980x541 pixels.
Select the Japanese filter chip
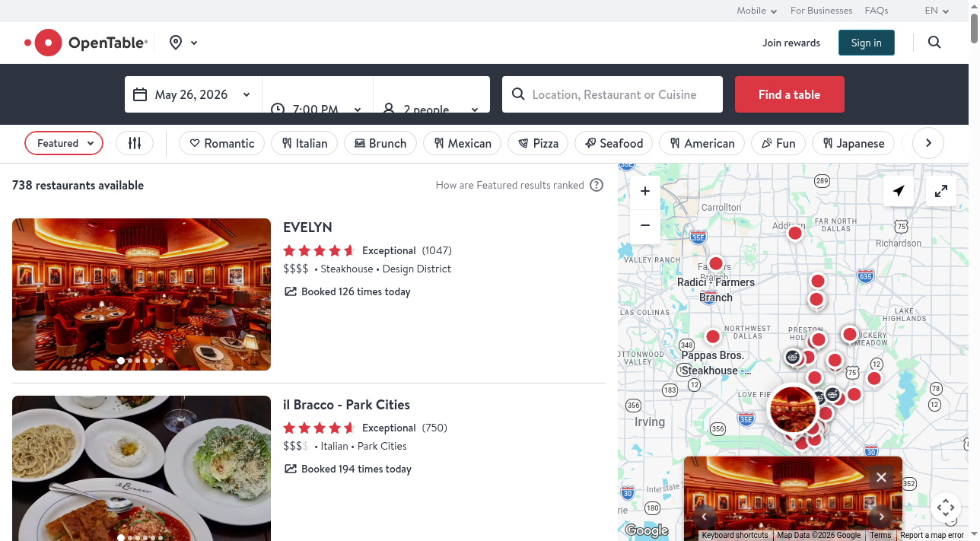[853, 143]
